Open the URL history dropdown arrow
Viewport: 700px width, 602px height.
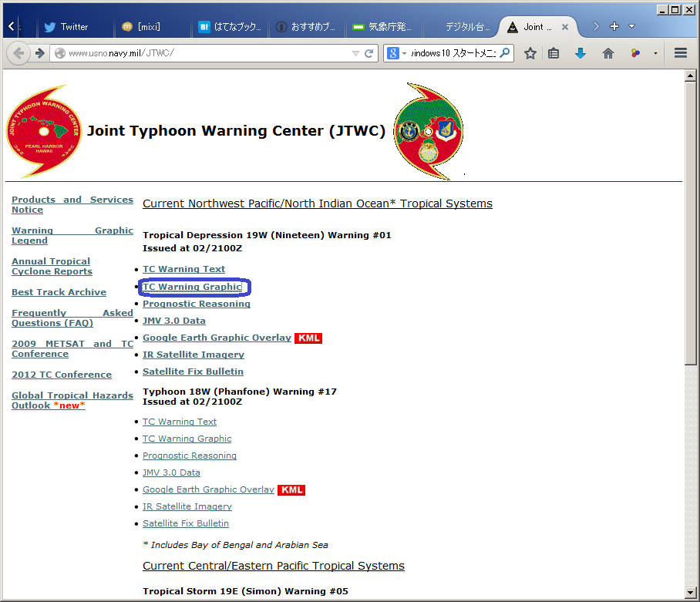pyautogui.click(x=355, y=53)
